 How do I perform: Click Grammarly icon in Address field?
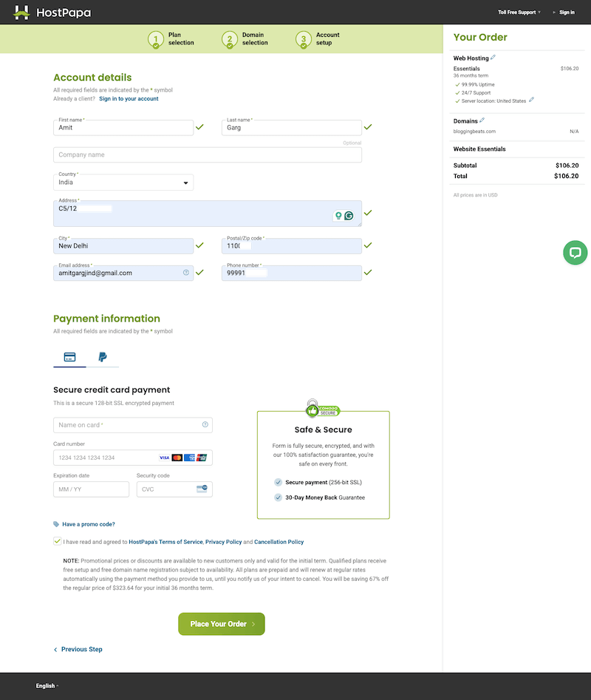(349, 216)
